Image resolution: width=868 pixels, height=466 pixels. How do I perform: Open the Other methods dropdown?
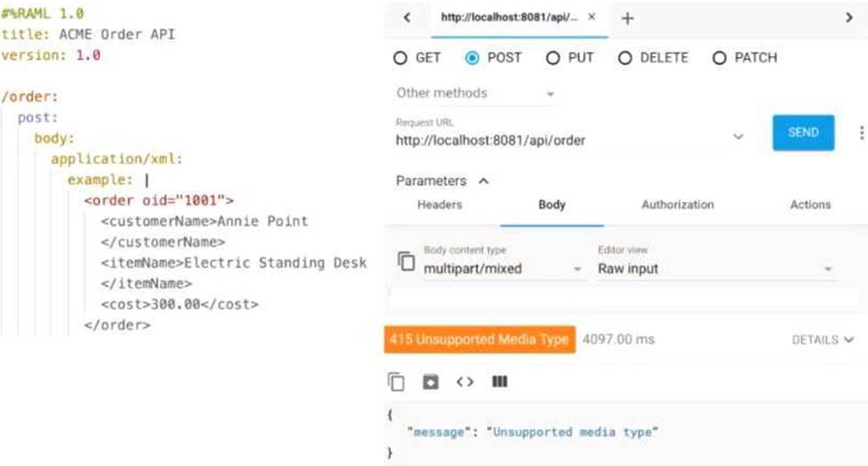[475, 93]
